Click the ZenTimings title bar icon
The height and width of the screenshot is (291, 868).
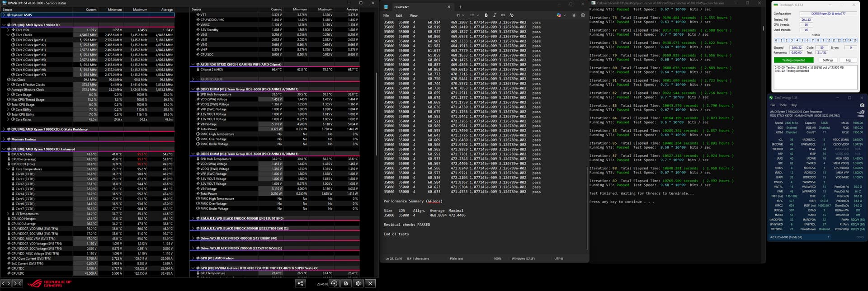pyautogui.click(x=772, y=98)
